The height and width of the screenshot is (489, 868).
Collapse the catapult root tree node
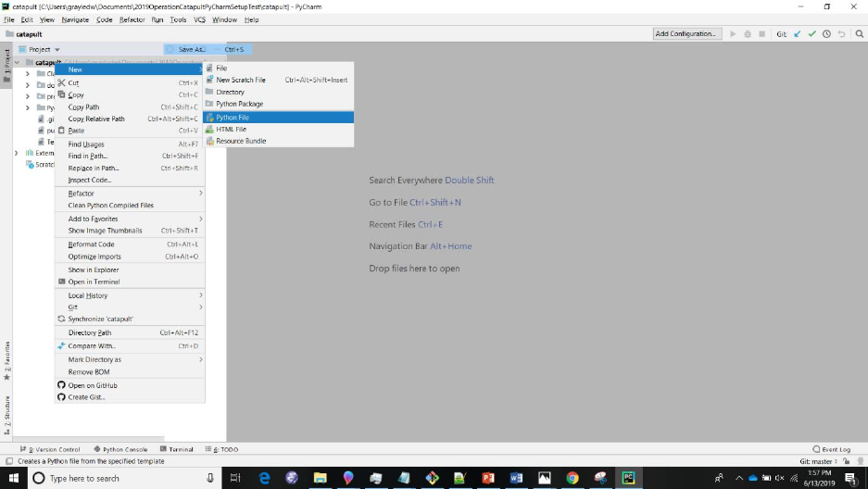pyautogui.click(x=18, y=62)
